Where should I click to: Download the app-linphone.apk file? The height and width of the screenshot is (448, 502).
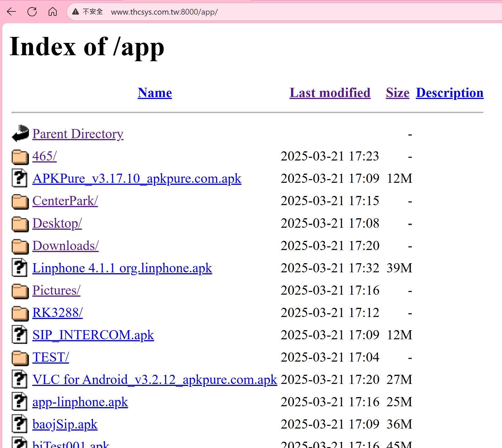(x=80, y=402)
